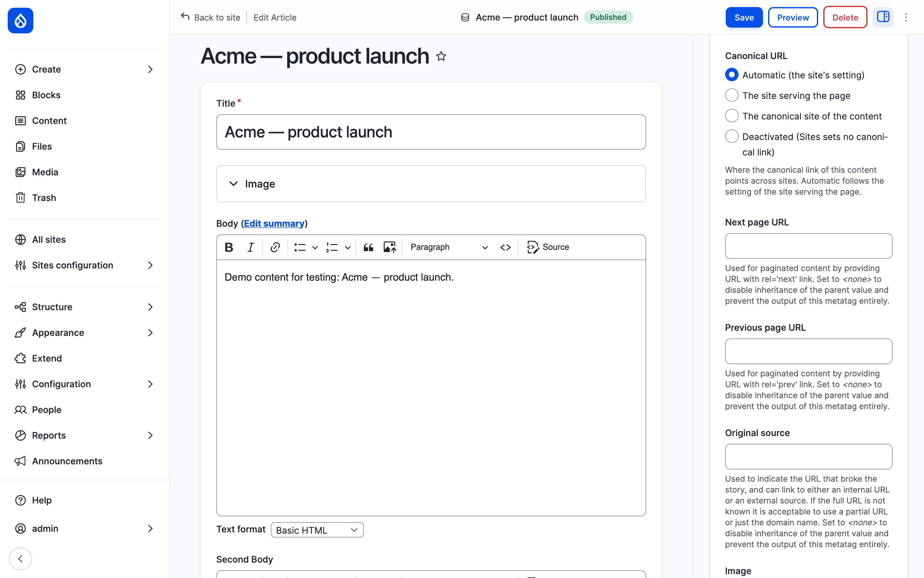924x578 pixels.
Task: Select Automatic canonical URL option
Action: point(732,74)
